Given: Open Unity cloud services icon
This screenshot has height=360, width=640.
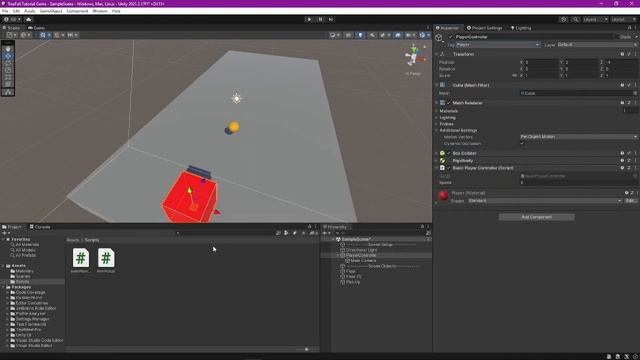Looking at the screenshot, I should tap(29, 19).
